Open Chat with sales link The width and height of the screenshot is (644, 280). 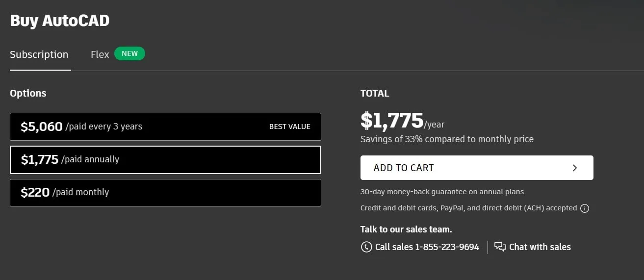click(540, 247)
